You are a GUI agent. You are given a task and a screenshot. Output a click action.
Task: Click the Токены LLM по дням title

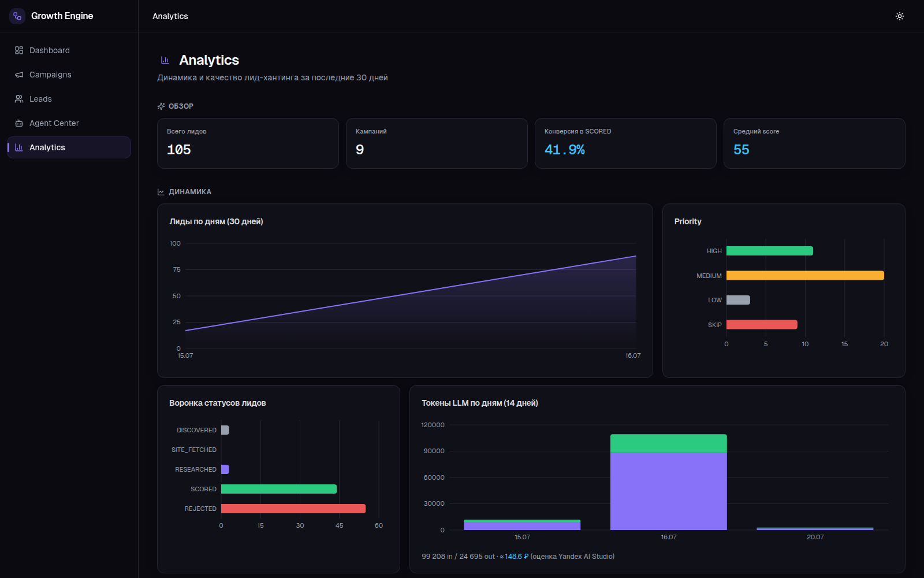480,403
